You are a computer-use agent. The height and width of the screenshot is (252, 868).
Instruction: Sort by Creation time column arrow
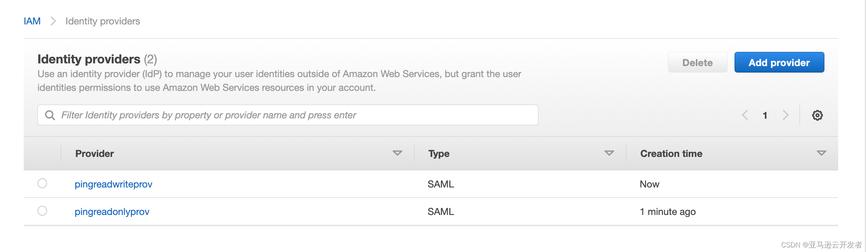click(821, 153)
